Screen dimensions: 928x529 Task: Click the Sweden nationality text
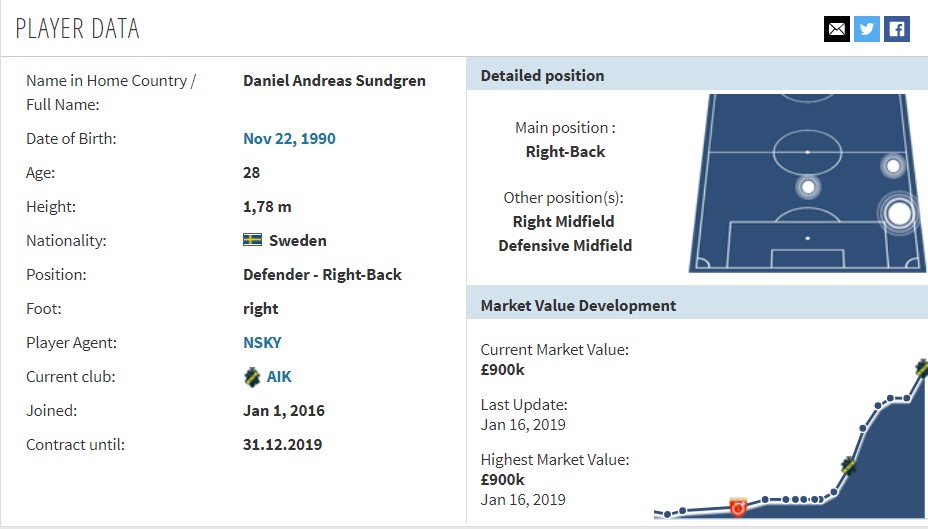[x=298, y=240]
